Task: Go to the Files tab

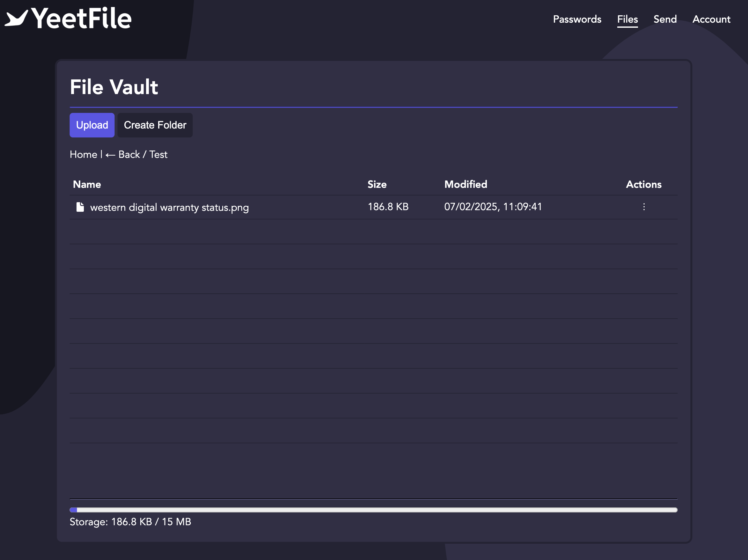Action: click(627, 19)
